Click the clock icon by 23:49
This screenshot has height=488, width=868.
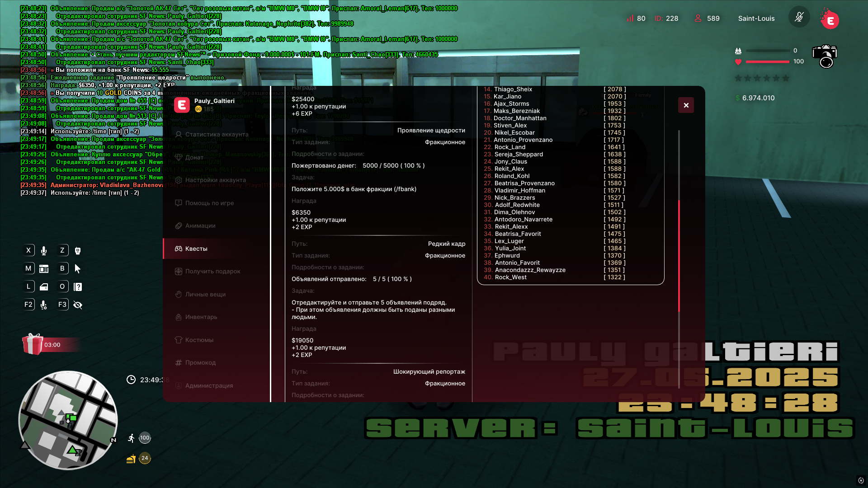click(131, 380)
